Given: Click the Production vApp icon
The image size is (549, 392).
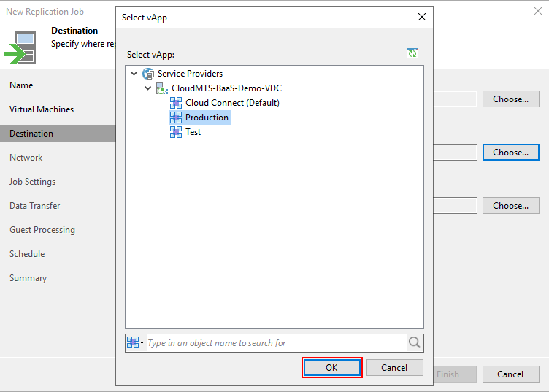Looking at the screenshot, I should [176, 118].
